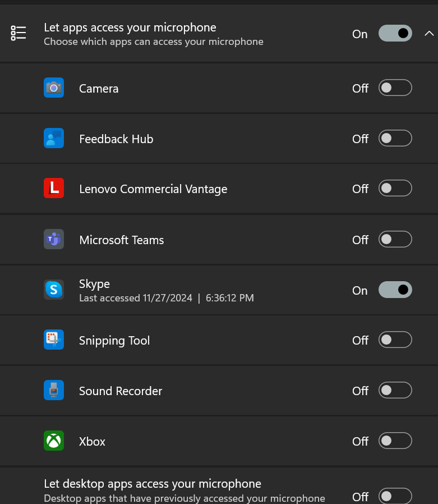Click the Microsoft Teams label
Viewport: 438px width, 504px height.
[121, 240]
